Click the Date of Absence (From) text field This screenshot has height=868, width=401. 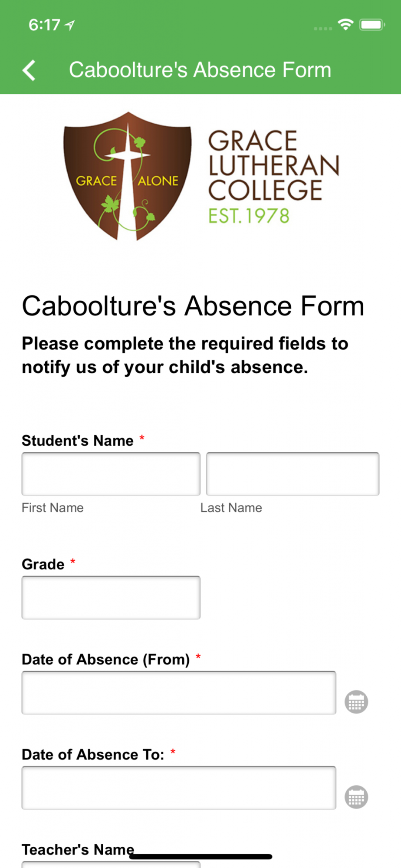179,693
